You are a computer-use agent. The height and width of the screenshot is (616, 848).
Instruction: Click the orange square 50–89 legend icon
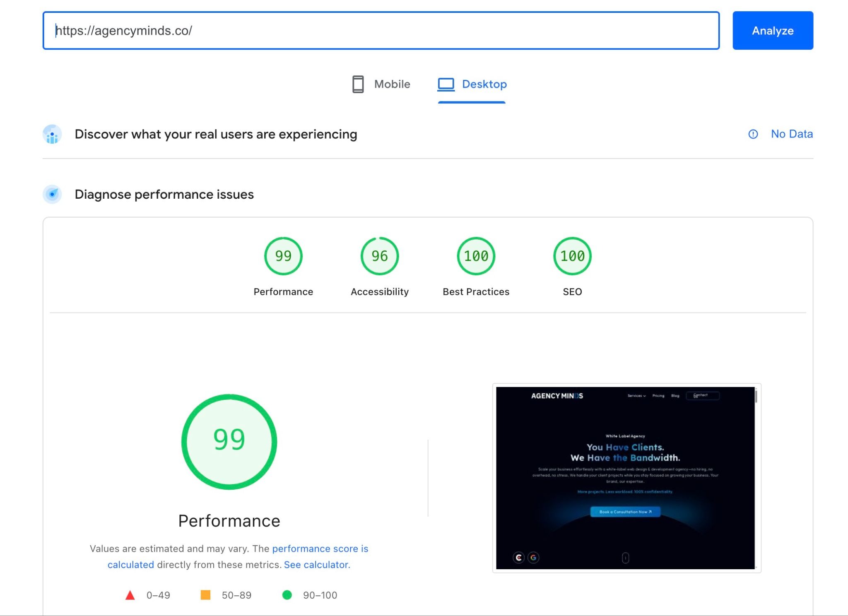(205, 595)
